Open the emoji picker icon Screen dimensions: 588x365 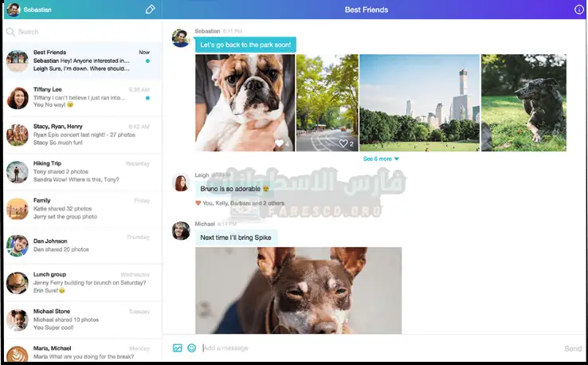pyautogui.click(x=191, y=348)
